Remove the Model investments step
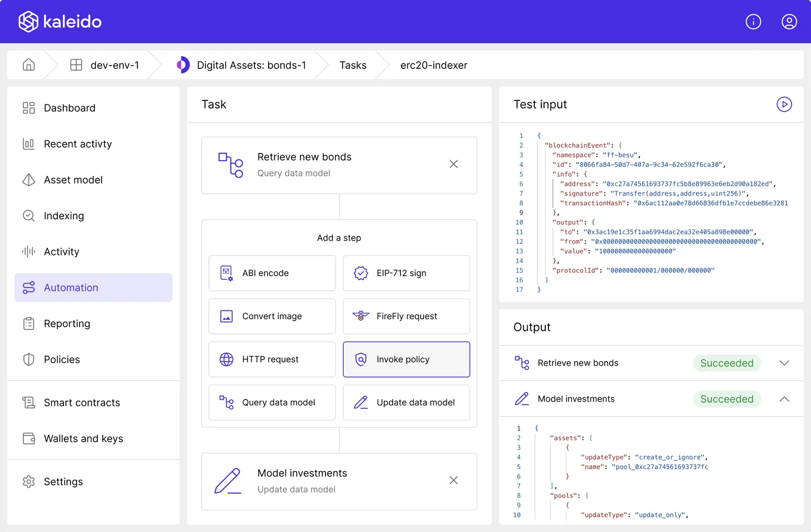The height and width of the screenshot is (532, 811). [x=453, y=480]
